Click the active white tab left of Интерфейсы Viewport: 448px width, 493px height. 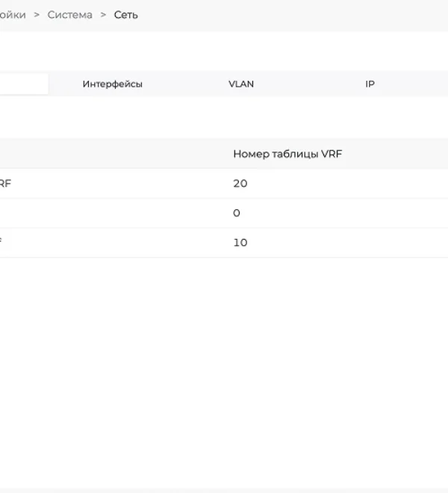tap(24, 84)
